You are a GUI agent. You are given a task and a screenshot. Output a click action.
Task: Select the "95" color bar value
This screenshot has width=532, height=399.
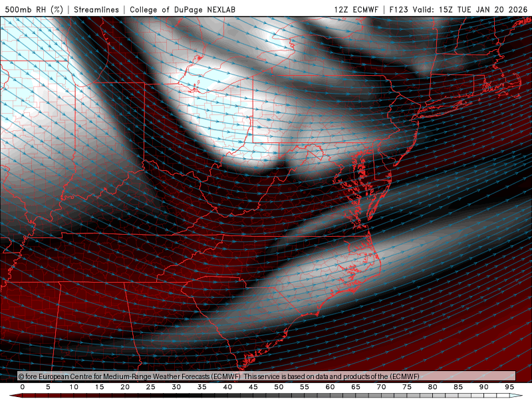coord(509,387)
